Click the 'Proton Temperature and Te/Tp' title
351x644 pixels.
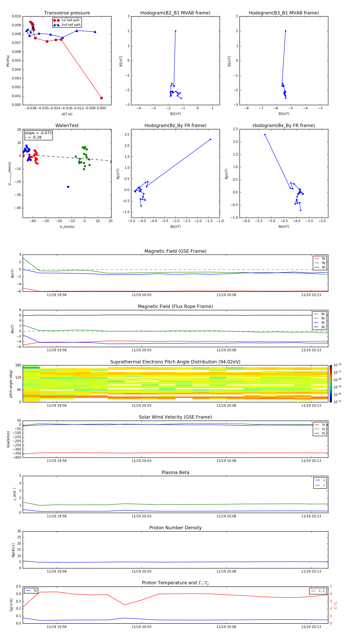pyautogui.click(x=175, y=583)
